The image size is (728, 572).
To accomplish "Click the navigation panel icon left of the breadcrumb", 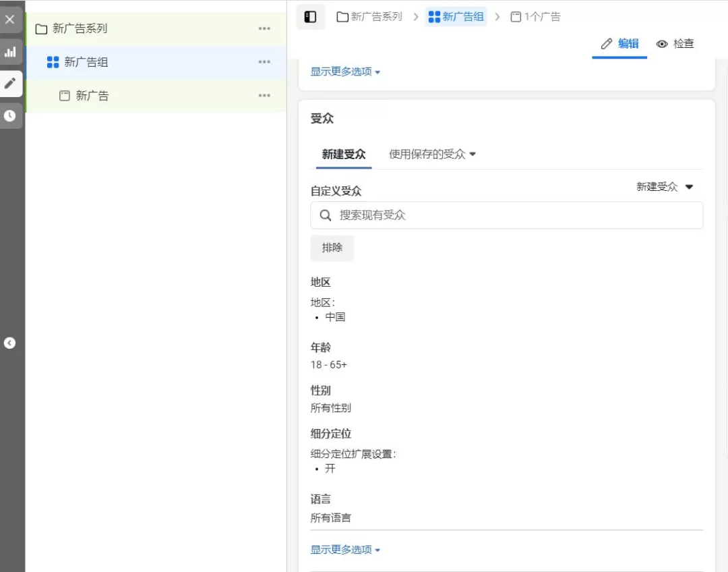I will (x=310, y=16).
